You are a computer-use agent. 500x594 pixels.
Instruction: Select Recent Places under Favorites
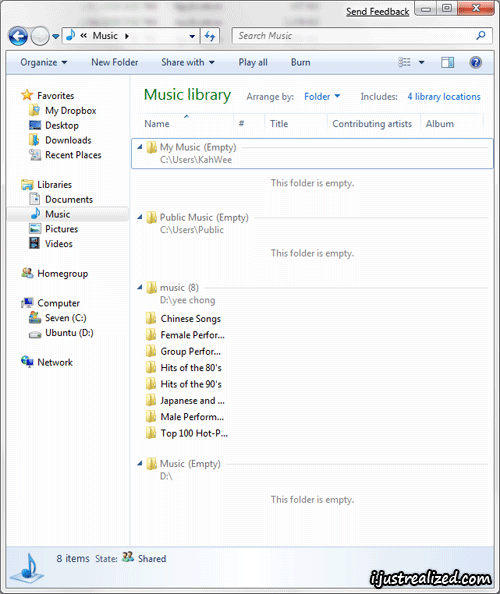tap(65, 155)
